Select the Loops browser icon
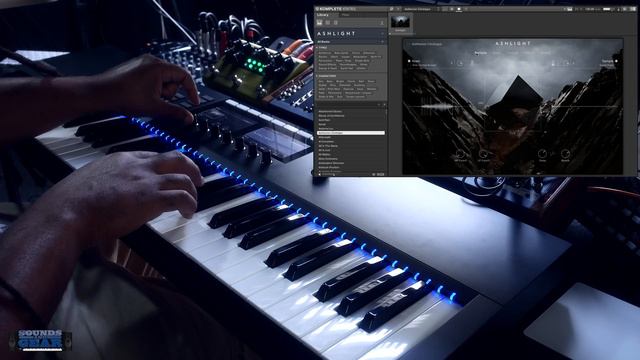This screenshot has width=640, height=360. click(x=327, y=23)
